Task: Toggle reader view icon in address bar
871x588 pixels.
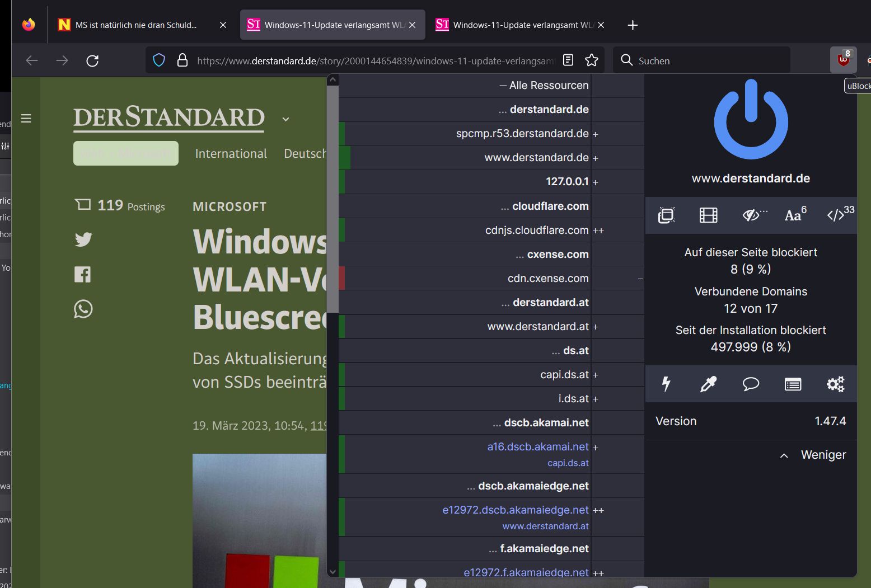Action: point(568,60)
